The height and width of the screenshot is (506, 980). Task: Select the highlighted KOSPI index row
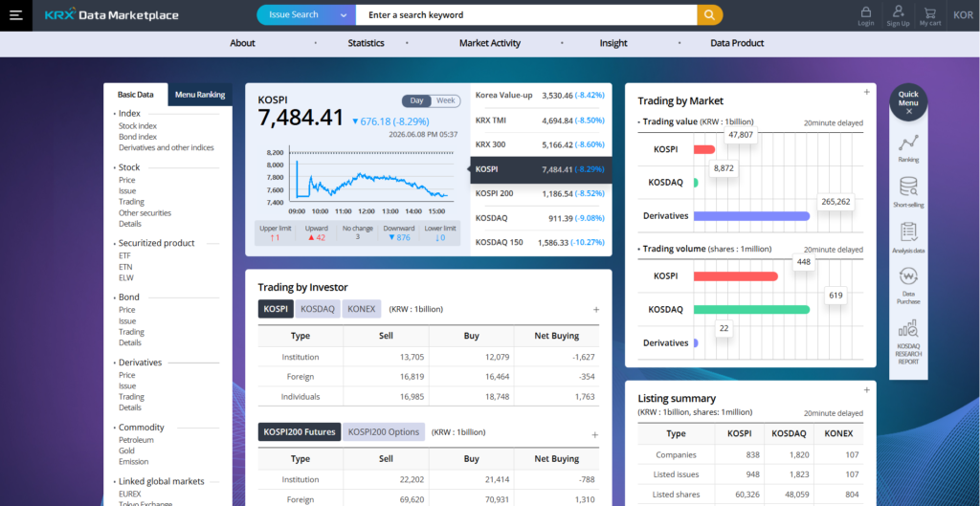[541, 169]
